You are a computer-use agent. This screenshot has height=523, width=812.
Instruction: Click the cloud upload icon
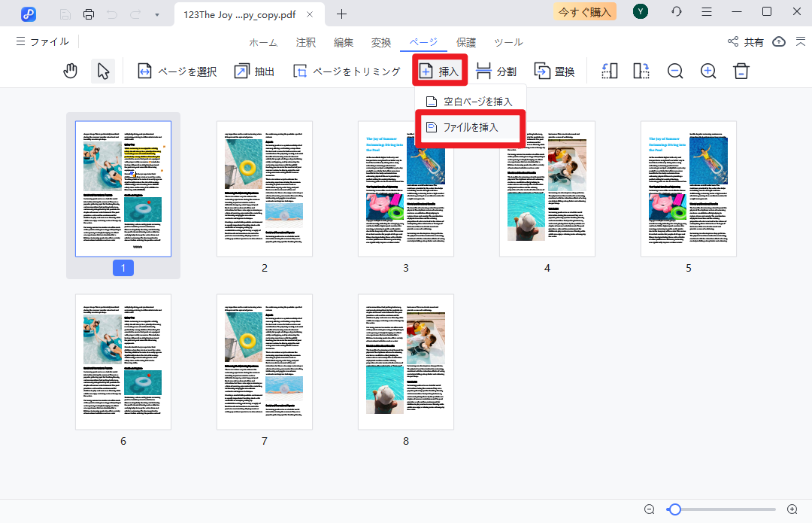(x=779, y=42)
